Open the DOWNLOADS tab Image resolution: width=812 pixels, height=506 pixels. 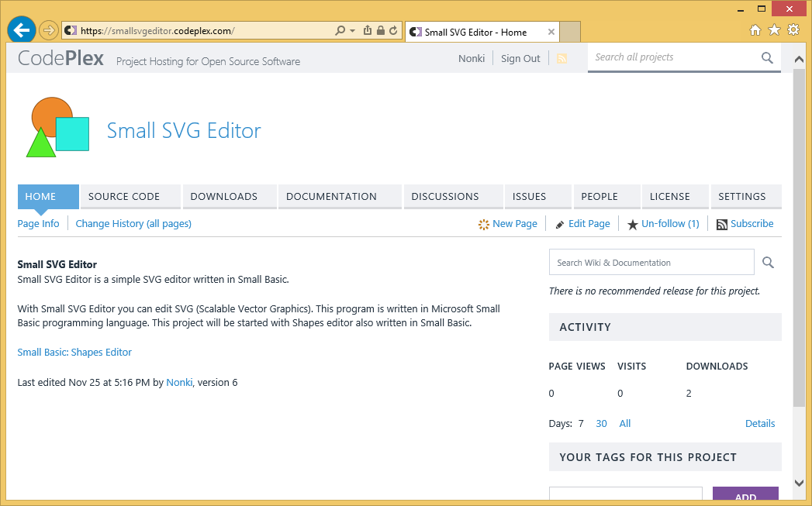[x=230, y=197]
